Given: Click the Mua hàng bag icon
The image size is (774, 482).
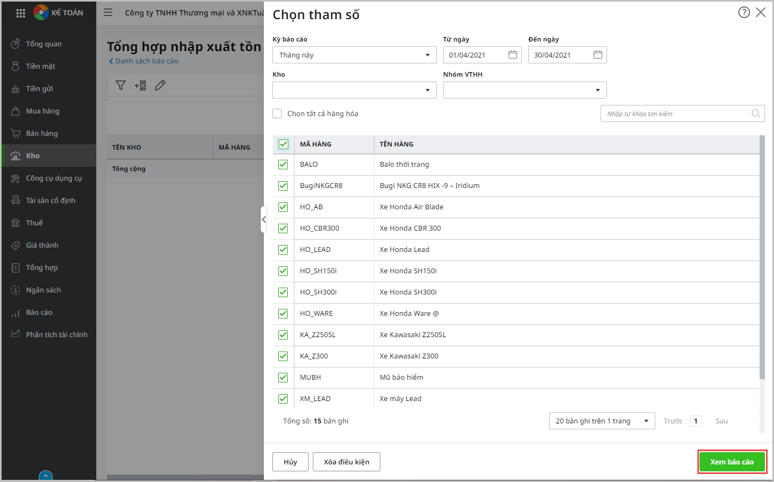Looking at the screenshot, I should point(15,111).
